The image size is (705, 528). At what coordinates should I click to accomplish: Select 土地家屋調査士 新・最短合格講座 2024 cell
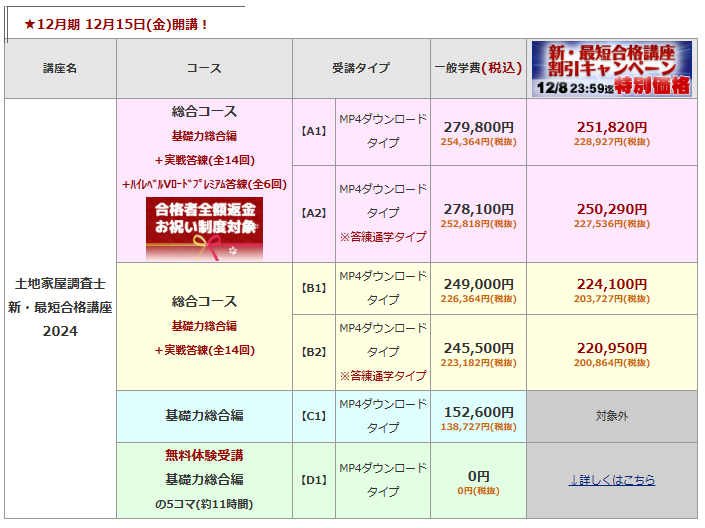[60, 308]
